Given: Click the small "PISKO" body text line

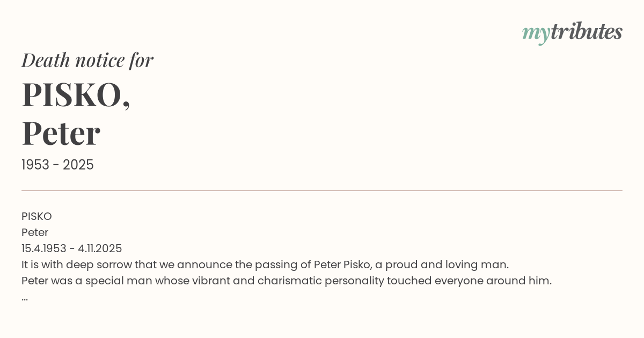Looking at the screenshot, I should coord(36,216).
